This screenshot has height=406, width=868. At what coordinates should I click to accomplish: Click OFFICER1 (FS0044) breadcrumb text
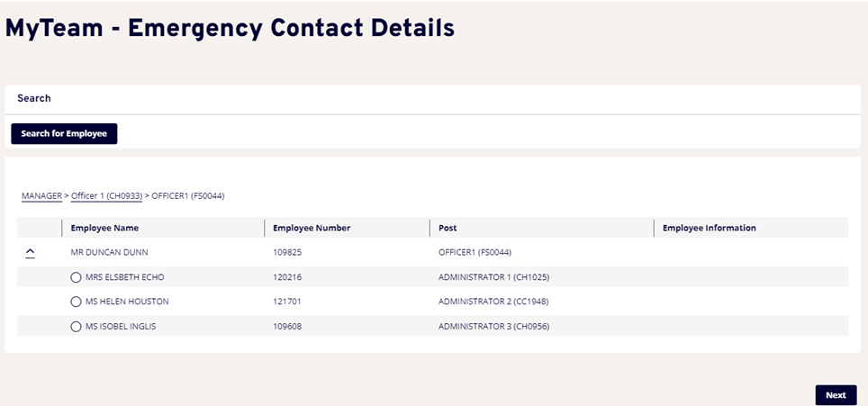pyautogui.click(x=187, y=195)
